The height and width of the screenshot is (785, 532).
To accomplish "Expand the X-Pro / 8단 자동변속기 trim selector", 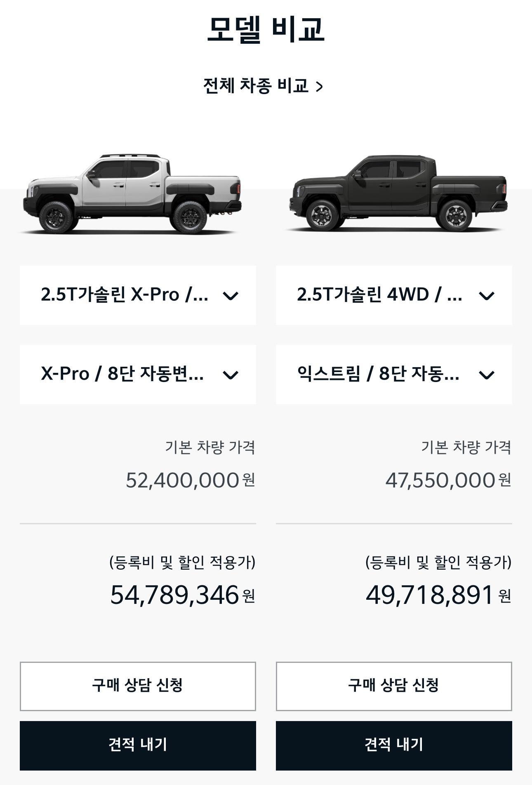I will pyautogui.click(x=138, y=375).
